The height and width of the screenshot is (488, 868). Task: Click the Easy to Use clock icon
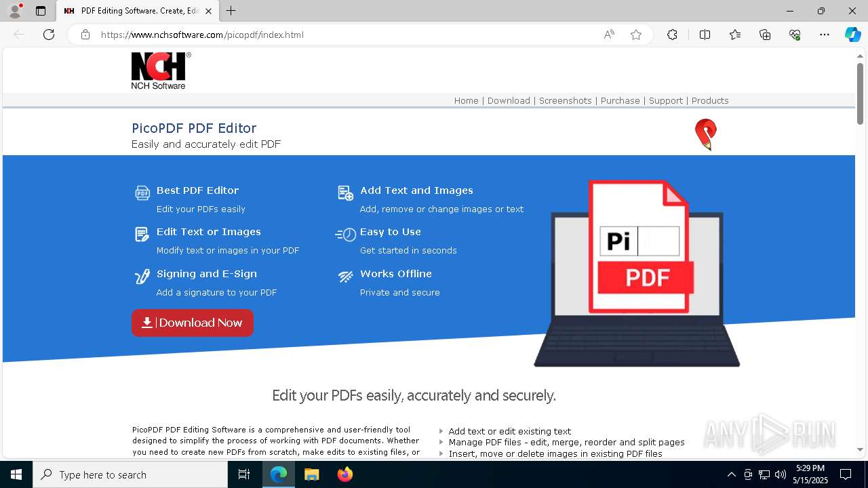[346, 235]
